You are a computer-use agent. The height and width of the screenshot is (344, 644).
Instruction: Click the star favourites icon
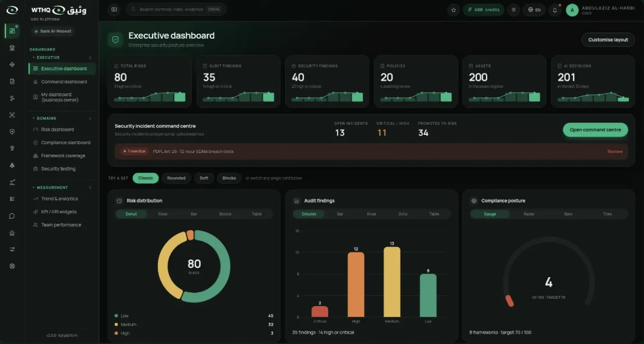pyautogui.click(x=453, y=10)
